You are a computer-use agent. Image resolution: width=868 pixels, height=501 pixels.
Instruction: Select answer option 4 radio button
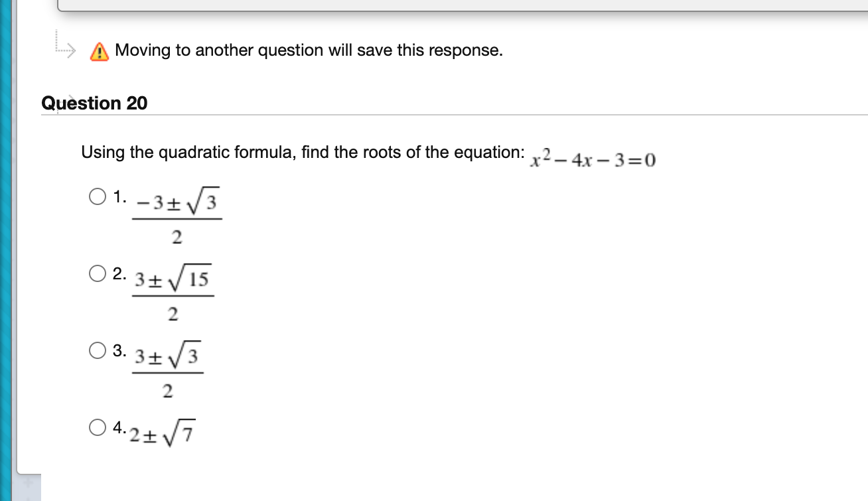96,427
